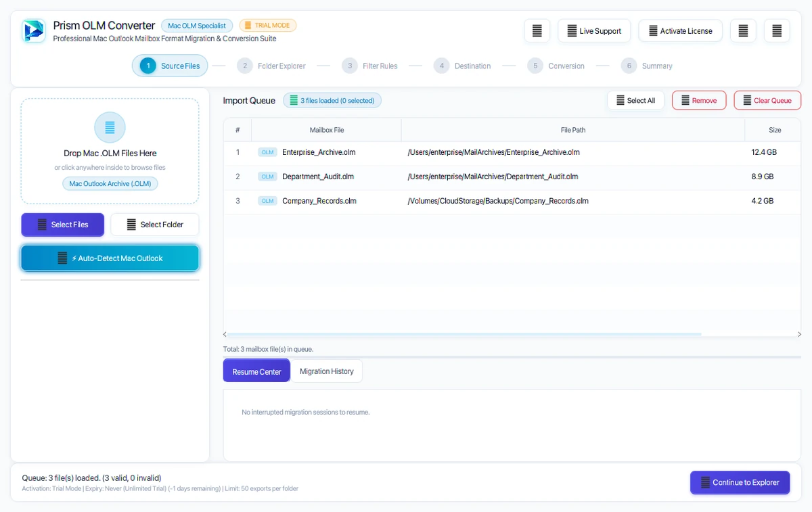Choose Select Folder
Image resolution: width=812 pixels, height=512 pixels.
[155, 225]
